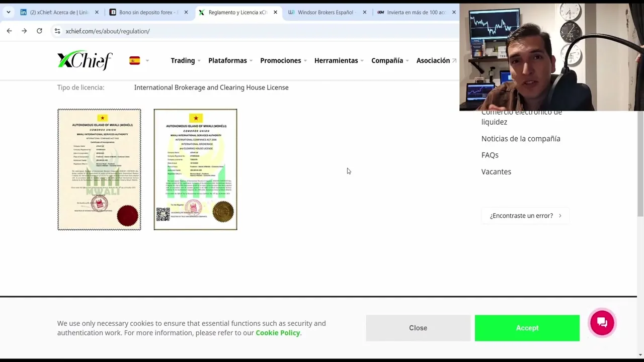Viewport: 644px width, 362px height.
Task: Open the Certificate of Incorporation image
Action: tap(99, 169)
